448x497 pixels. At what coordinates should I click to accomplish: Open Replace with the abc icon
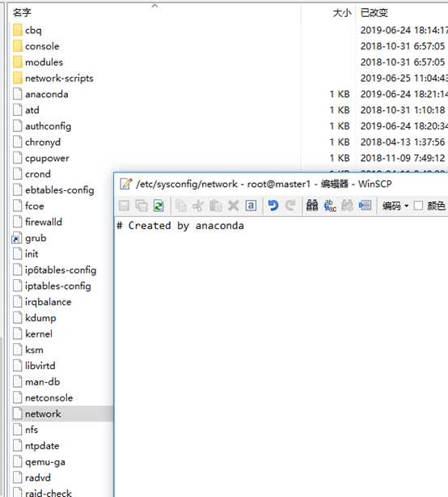(x=330, y=206)
